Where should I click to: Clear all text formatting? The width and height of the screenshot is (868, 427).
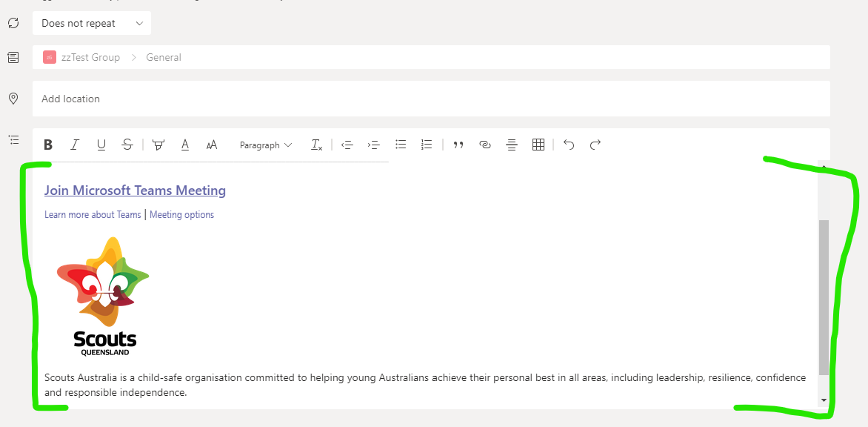(x=316, y=145)
